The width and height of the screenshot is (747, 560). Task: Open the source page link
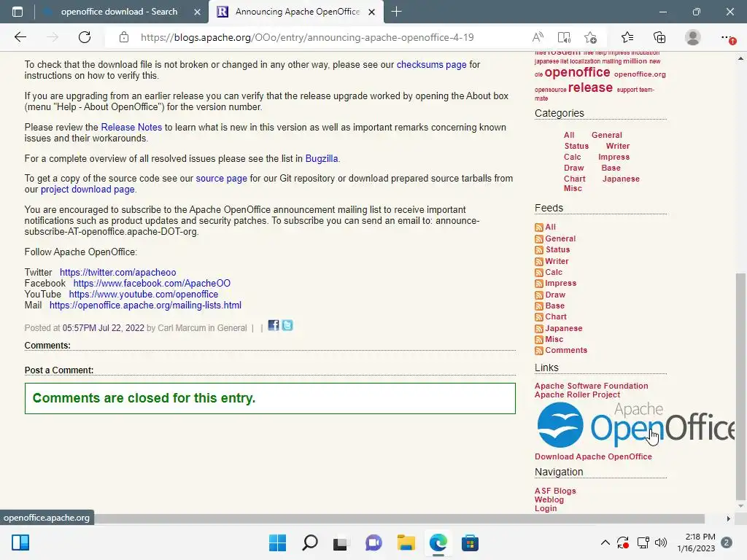pyautogui.click(x=222, y=178)
